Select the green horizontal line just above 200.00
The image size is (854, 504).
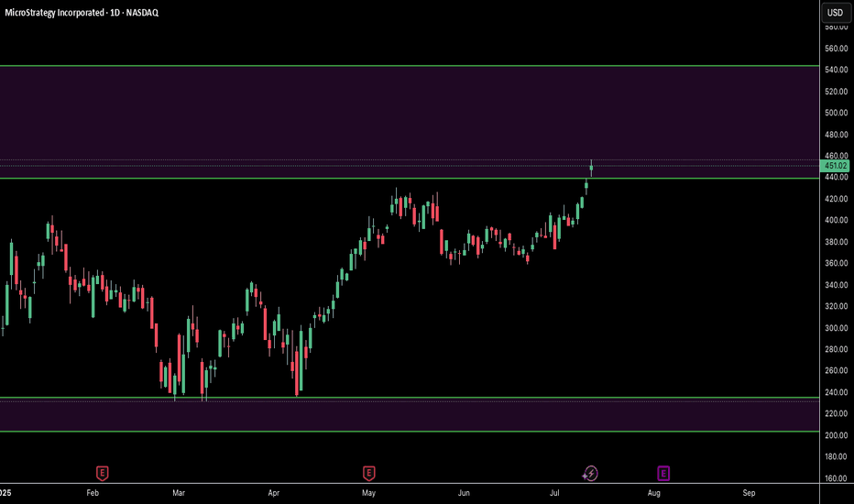410,432
